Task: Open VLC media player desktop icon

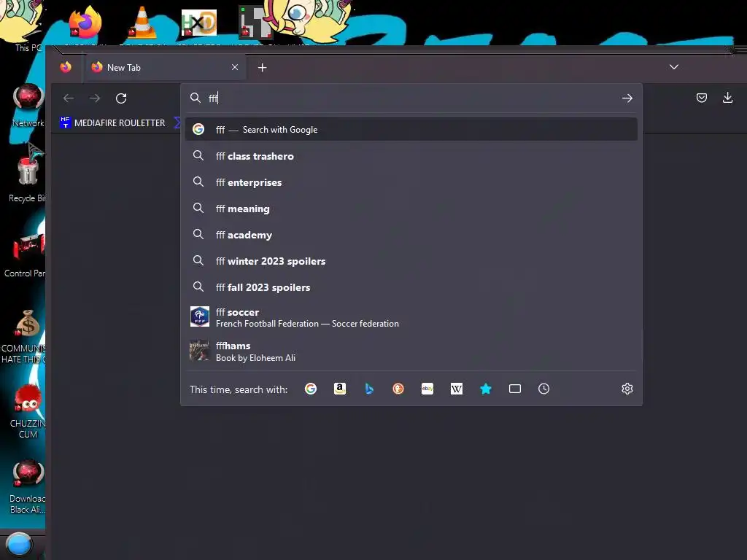Action: [142, 23]
